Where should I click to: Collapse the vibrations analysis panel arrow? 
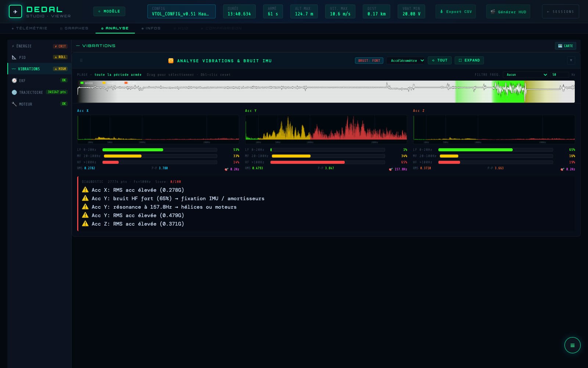pos(571,60)
